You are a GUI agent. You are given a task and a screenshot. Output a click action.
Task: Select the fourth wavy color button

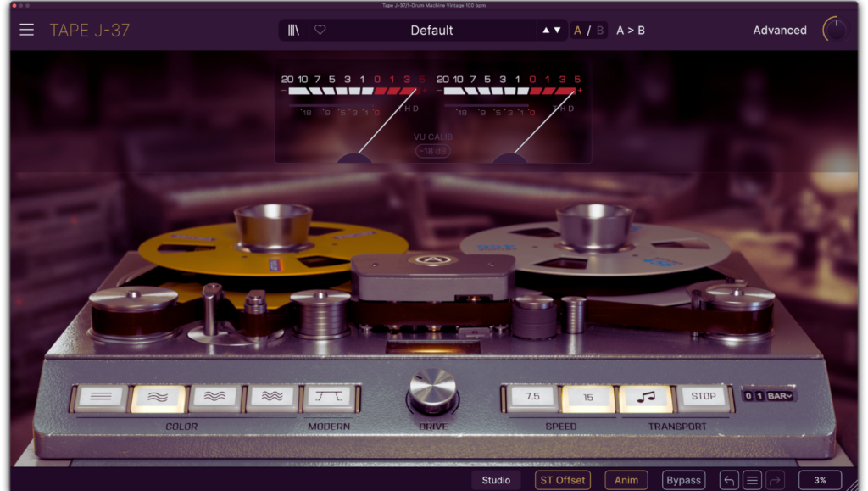click(272, 397)
